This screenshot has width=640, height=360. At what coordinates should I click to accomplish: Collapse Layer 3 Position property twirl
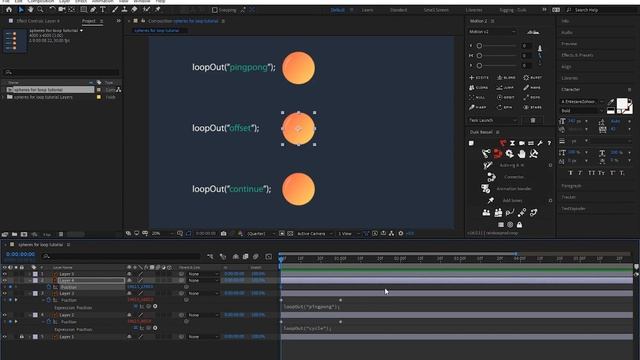click(43, 300)
